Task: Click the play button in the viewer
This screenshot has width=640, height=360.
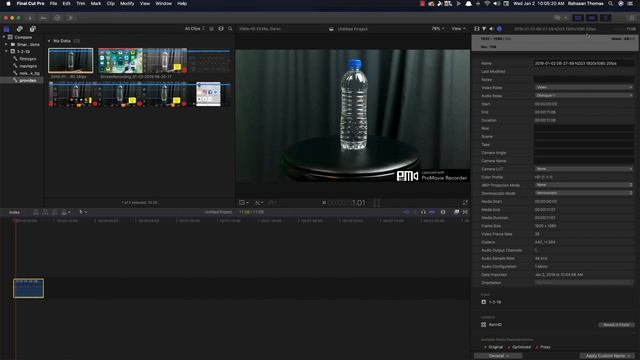Action: 324,203
